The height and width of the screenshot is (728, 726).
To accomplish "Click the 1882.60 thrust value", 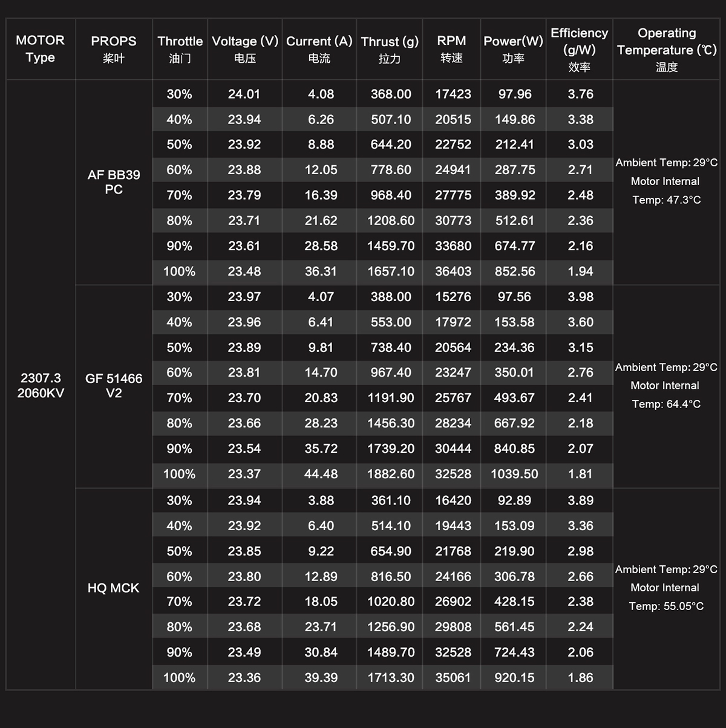I will click(391, 474).
